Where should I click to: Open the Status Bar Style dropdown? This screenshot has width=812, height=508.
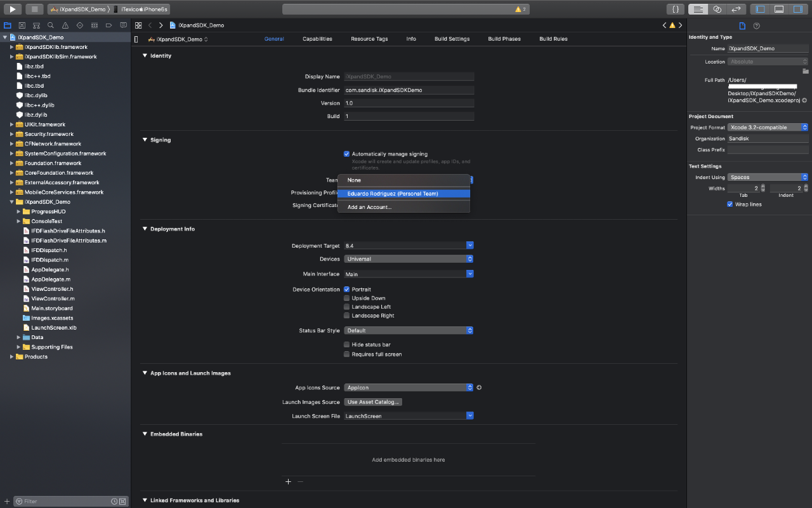click(409, 331)
